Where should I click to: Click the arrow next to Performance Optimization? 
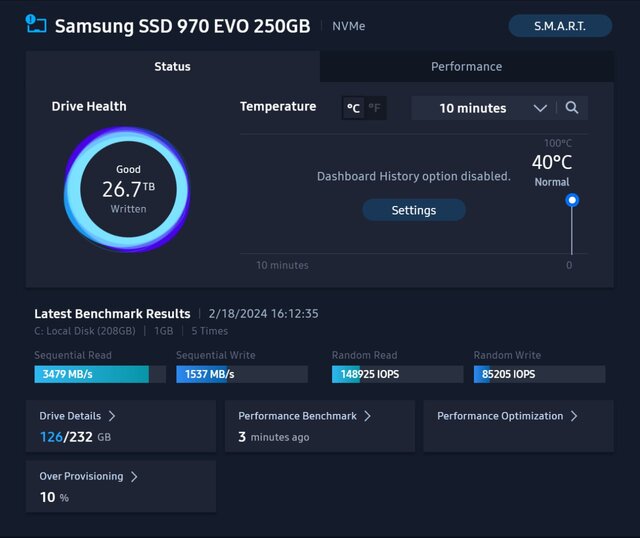point(574,416)
